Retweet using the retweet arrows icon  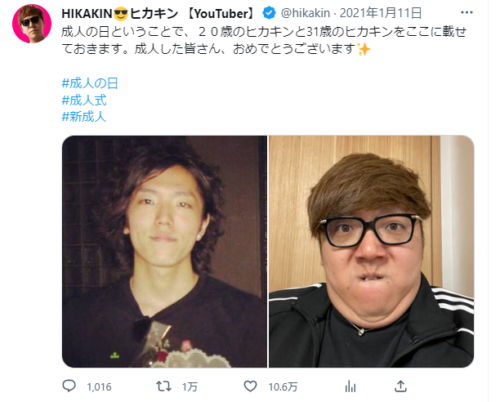pyautogui.click(x=164, y=386)
